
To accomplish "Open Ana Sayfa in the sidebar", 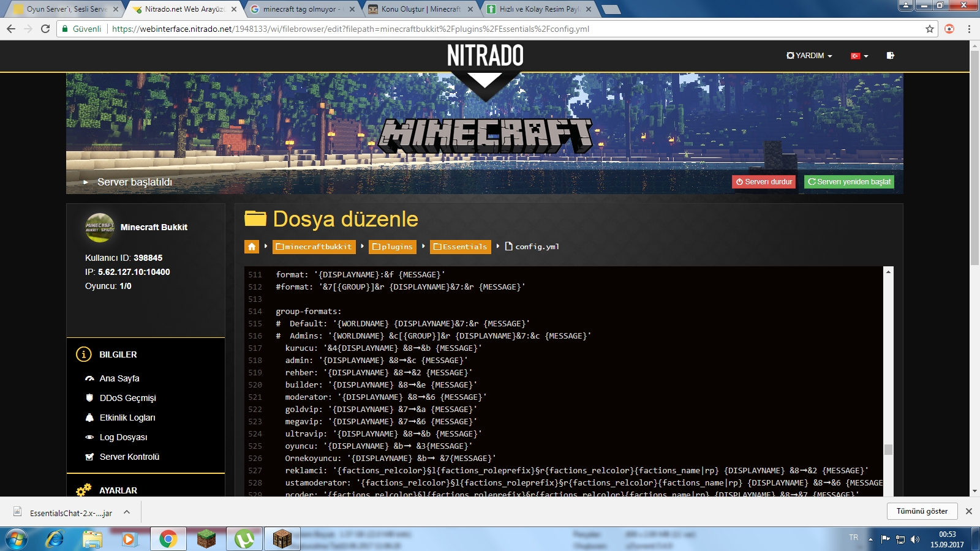I will pyautogui.click(x=119, y=378).
